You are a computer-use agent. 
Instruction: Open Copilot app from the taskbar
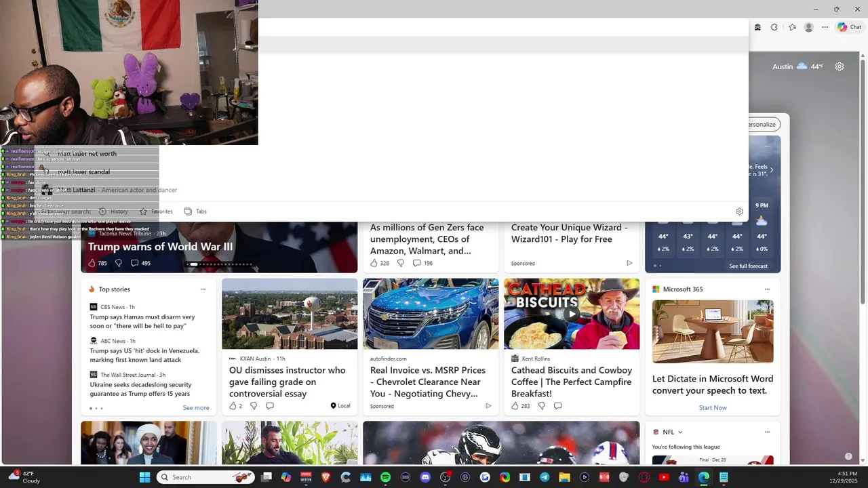point(286,477)
